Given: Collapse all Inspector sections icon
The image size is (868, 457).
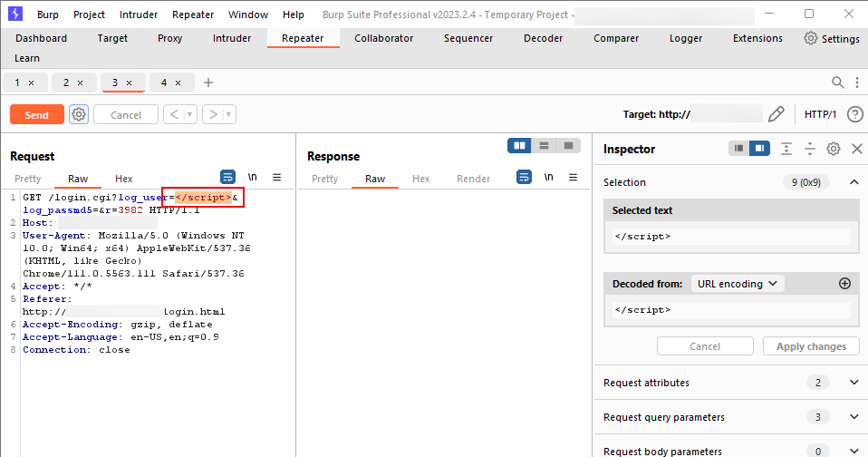Looking at the screenshot, I should pos(809,149).
